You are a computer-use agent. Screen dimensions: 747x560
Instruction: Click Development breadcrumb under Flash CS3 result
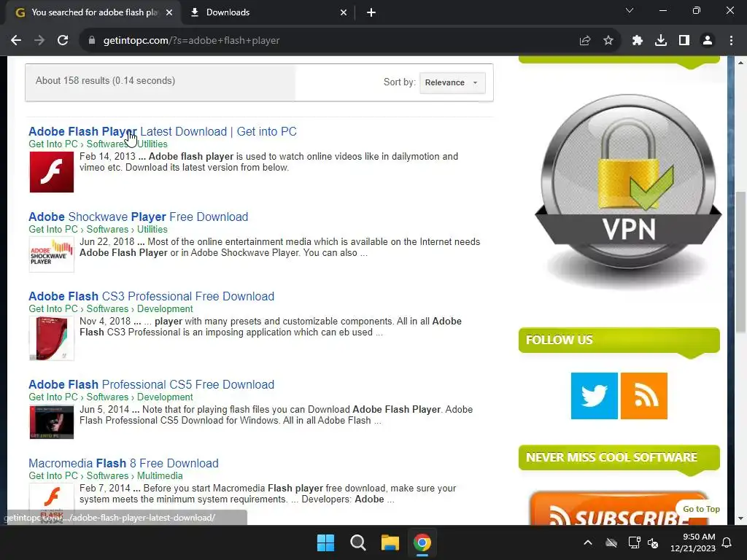pos(165,308)
